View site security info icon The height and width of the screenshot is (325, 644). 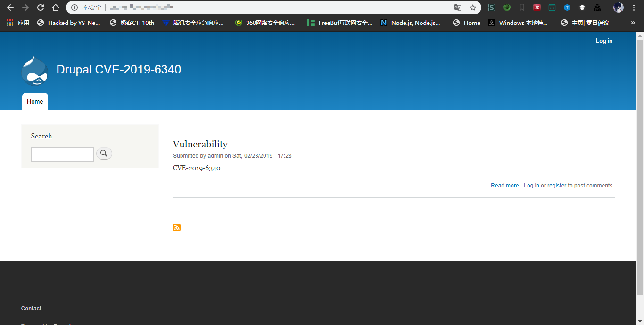pyautogui.click(x=74, y=8)
